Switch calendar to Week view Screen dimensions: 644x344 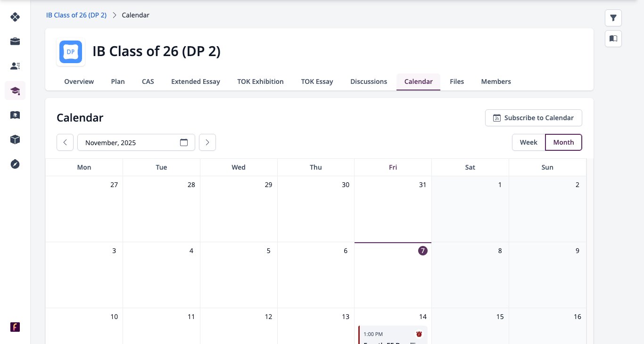point(528,142)
